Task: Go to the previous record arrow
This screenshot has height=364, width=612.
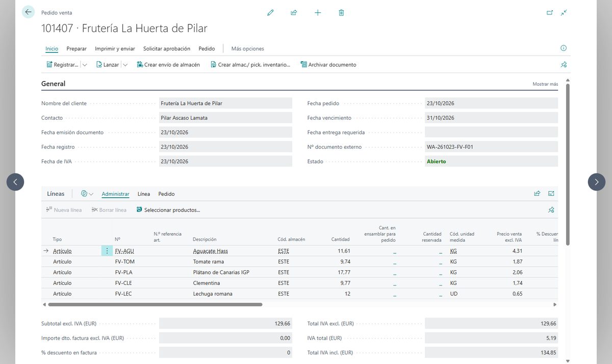Action: pos(15,182)
